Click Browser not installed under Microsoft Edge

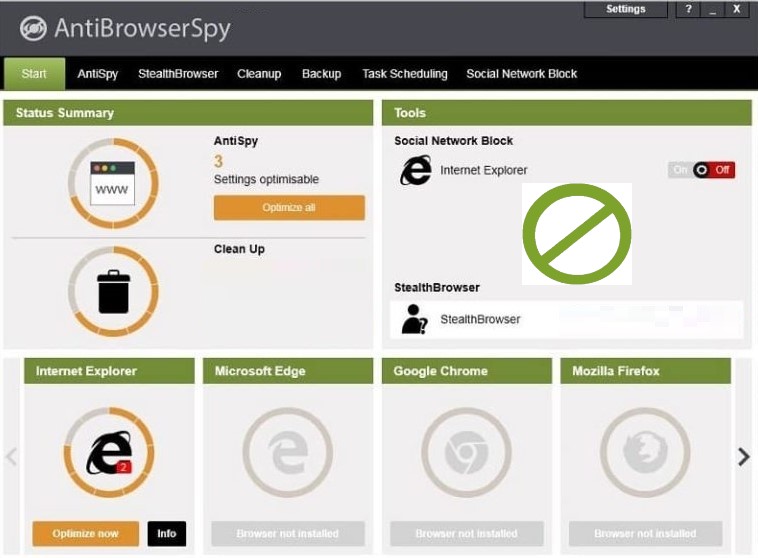tap(288, 534)
